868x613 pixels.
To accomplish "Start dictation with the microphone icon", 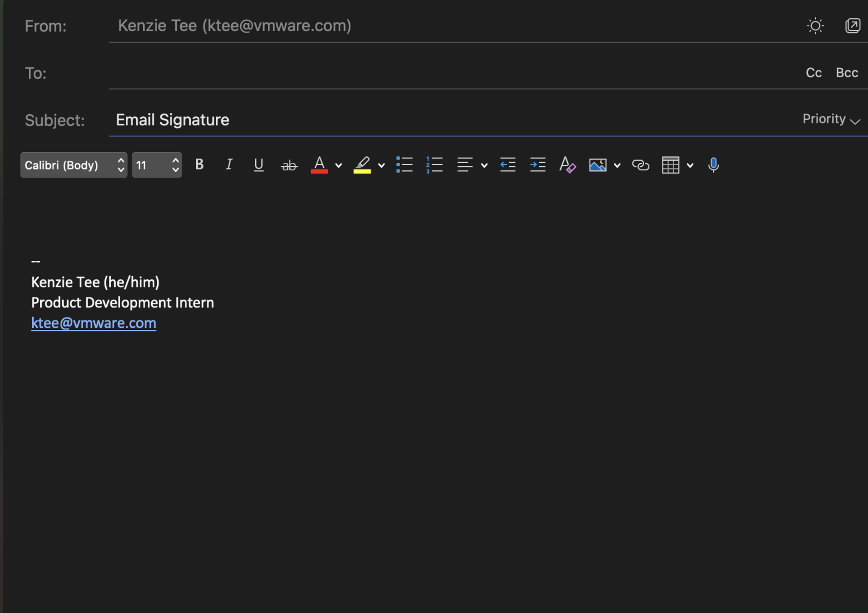I will 713,165.
